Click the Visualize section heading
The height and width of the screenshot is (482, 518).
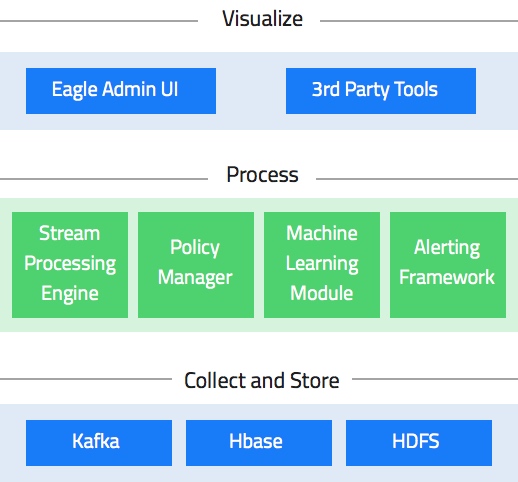point(262,19)
